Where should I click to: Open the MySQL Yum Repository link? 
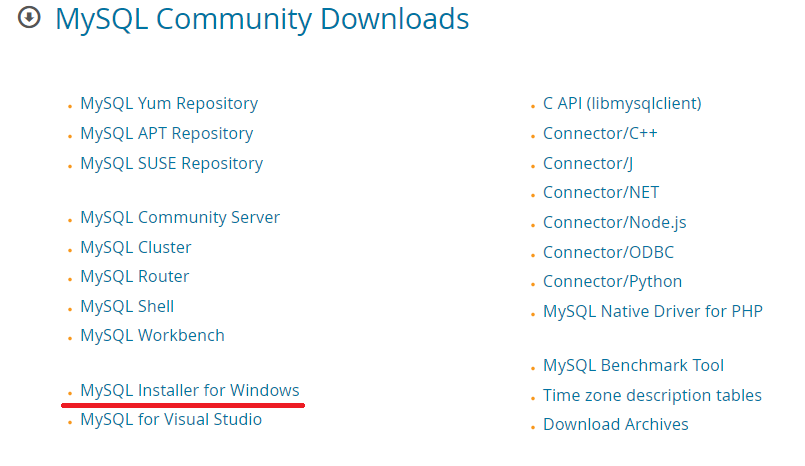pyautogui.click(x=169, y=104)
